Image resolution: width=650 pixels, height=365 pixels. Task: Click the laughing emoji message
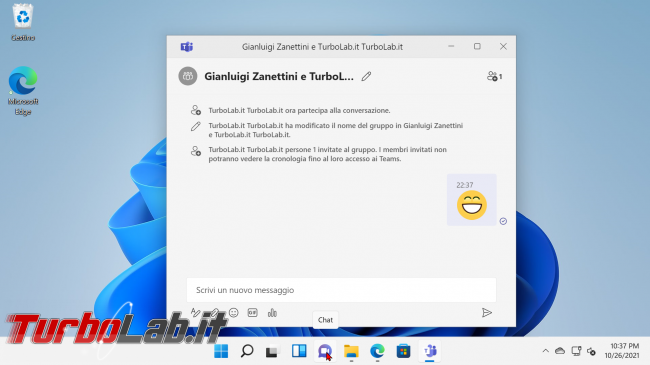(x=472, y=205)
